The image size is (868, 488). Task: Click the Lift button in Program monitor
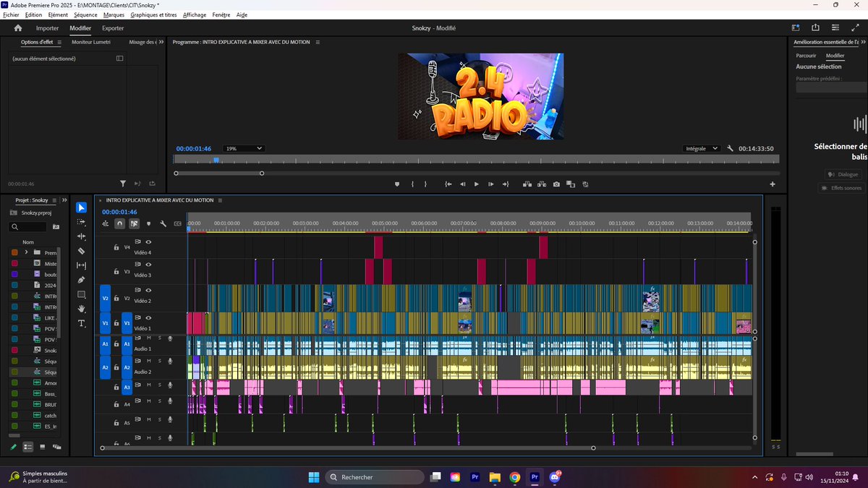527,184
